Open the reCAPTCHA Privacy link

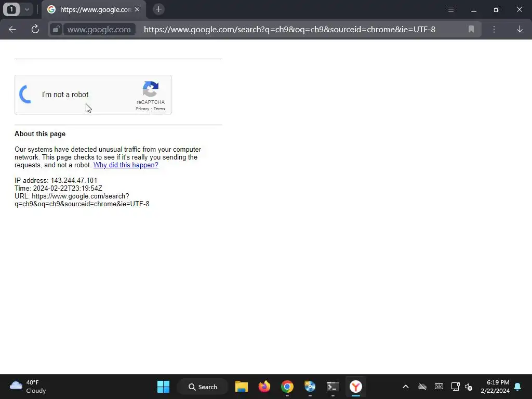point(142,109)
